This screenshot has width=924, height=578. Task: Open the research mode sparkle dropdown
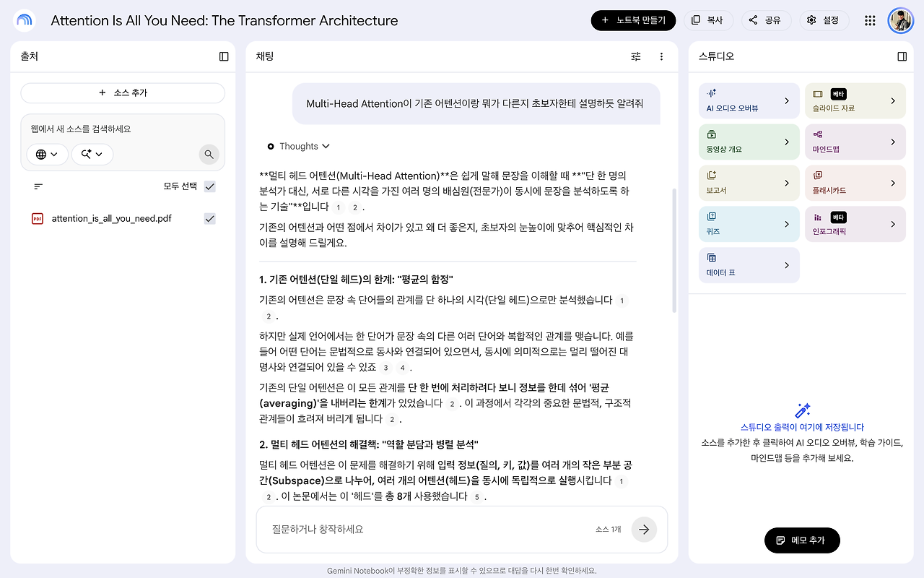click(92, 154)
